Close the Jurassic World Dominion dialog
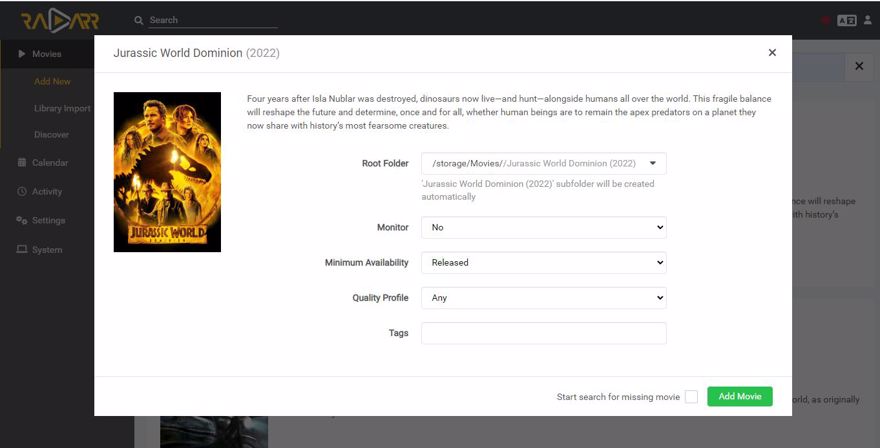 (772, 52)
